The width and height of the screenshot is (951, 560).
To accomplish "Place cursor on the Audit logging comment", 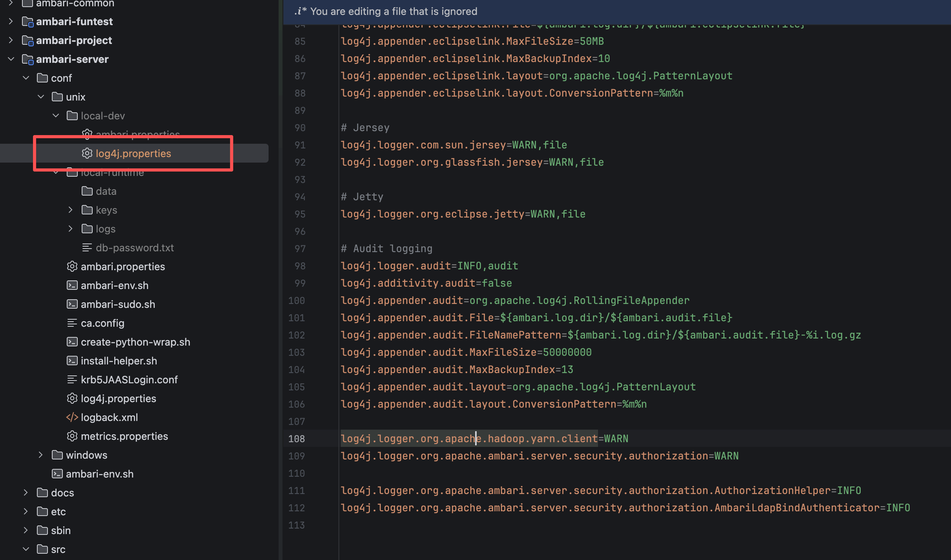I will 387,249.
